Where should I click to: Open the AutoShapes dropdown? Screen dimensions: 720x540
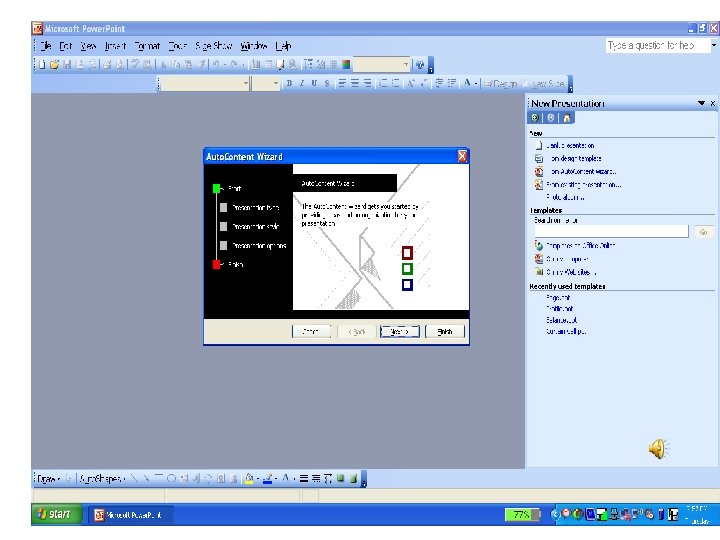tap(102, 479)
